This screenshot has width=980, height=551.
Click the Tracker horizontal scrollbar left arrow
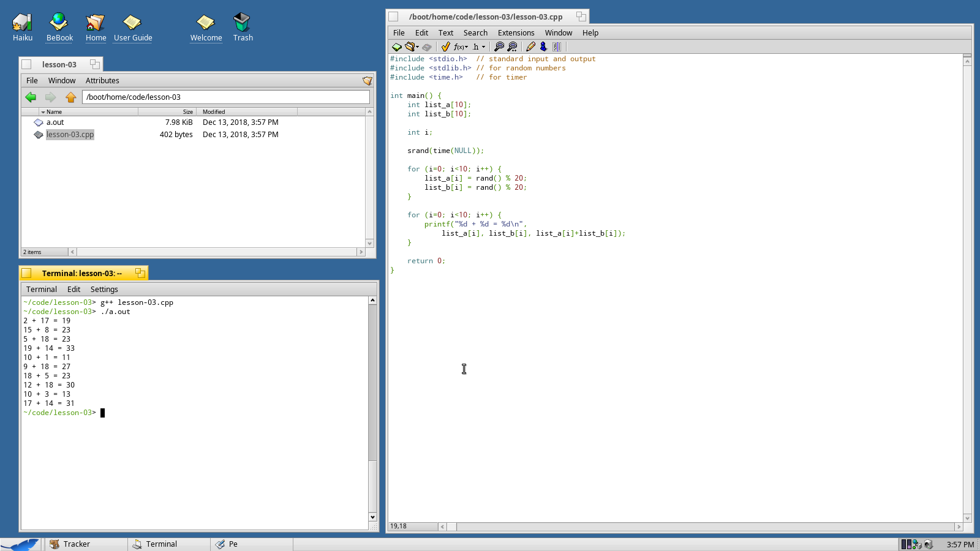tap(72, 252)
